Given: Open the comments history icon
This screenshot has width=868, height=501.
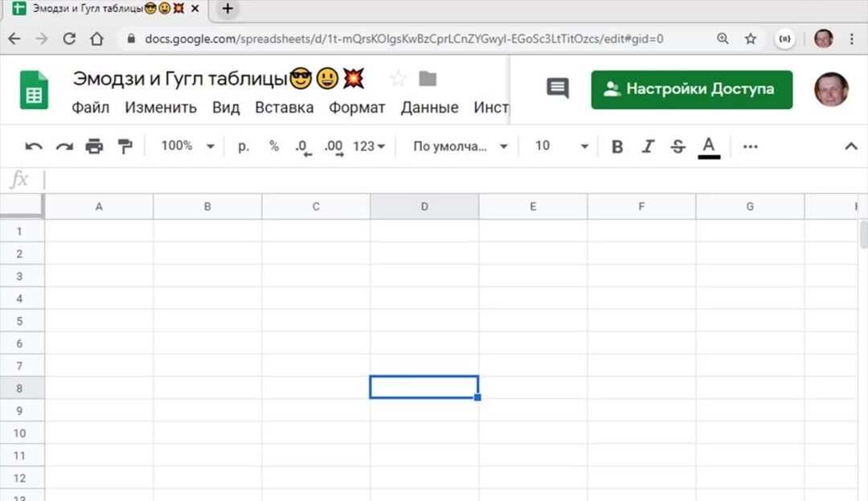Looking at the screenshot, I should pos(558,88).
